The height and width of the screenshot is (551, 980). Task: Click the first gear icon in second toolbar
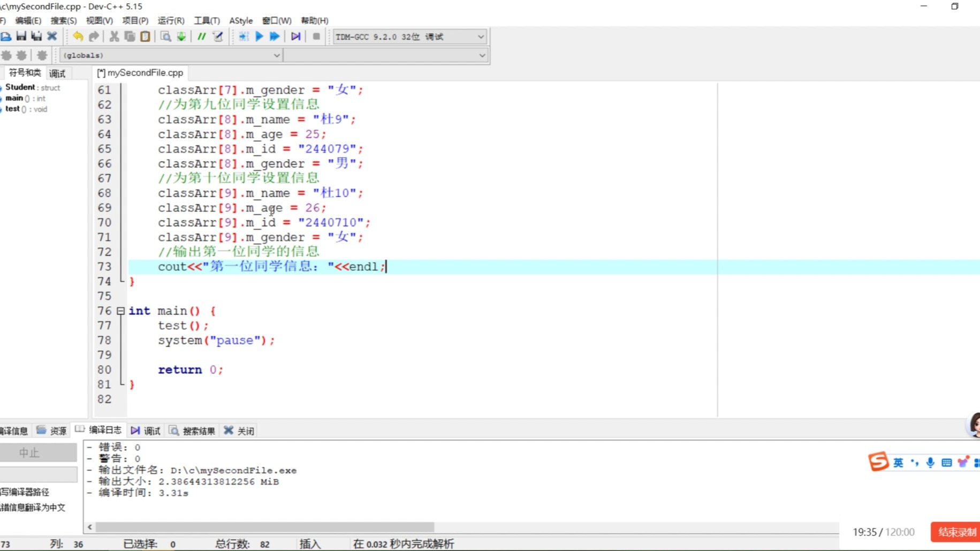6,55
